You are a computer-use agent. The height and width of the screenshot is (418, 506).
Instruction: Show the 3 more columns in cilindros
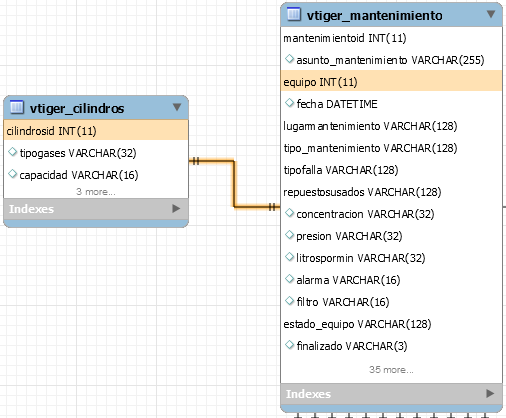click(96, 192)
